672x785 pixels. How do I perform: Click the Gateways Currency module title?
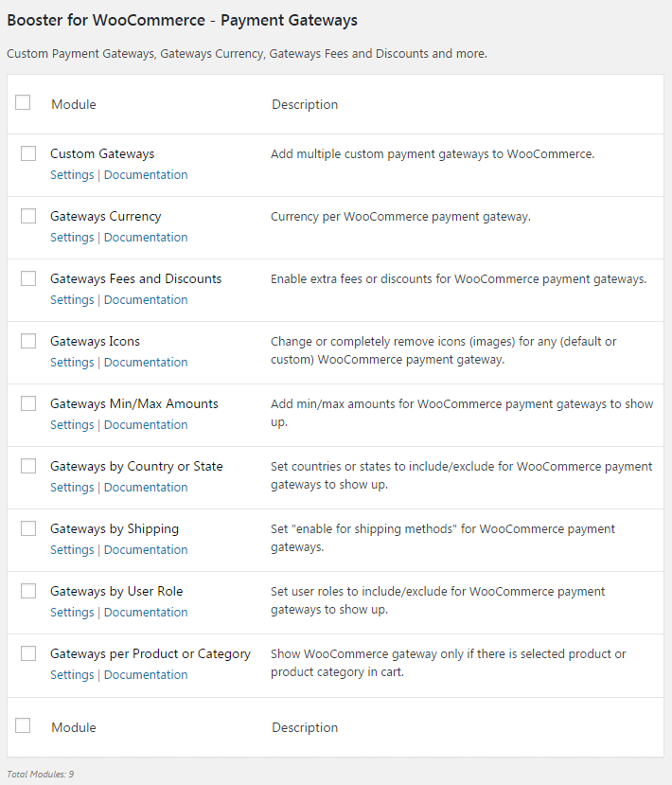[x=106, y=217]
